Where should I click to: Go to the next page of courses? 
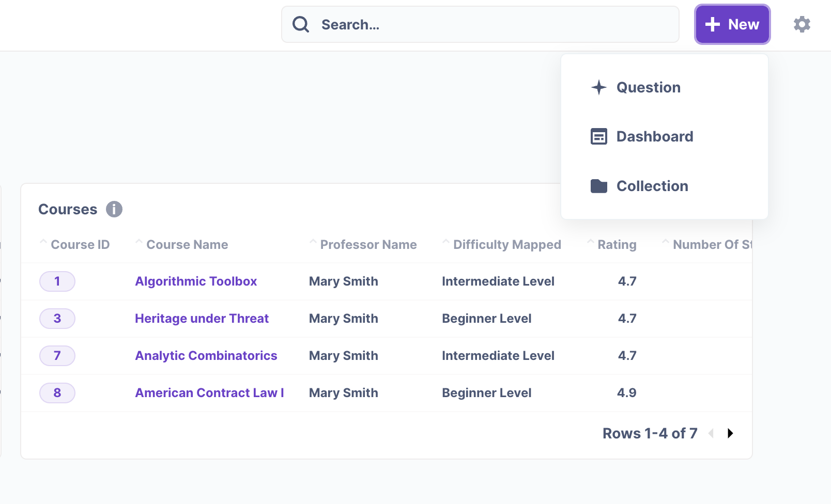(x=730, y=434)
